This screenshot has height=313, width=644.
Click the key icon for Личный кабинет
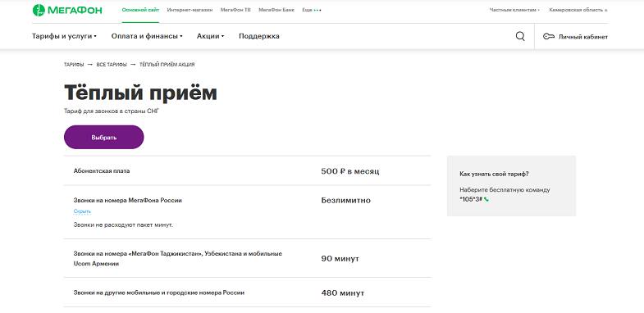(x=549, y=37)
